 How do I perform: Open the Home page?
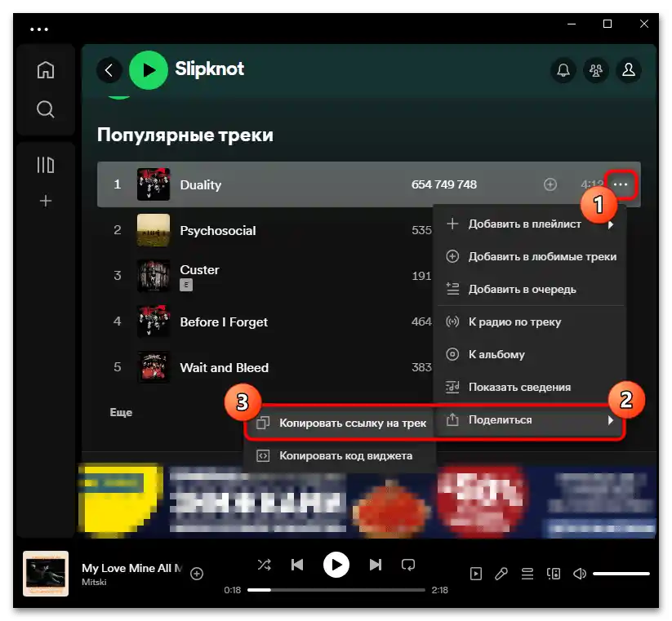tap(46, 69)
